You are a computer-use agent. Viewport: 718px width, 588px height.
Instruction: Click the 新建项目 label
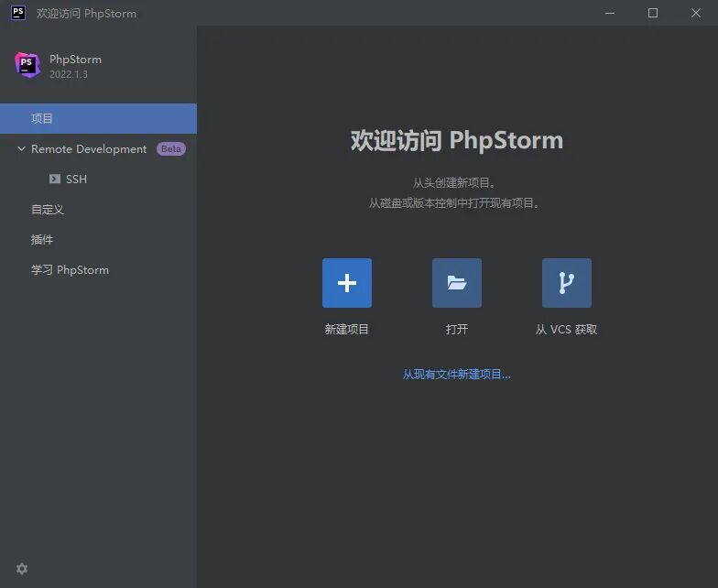(346, 330)
